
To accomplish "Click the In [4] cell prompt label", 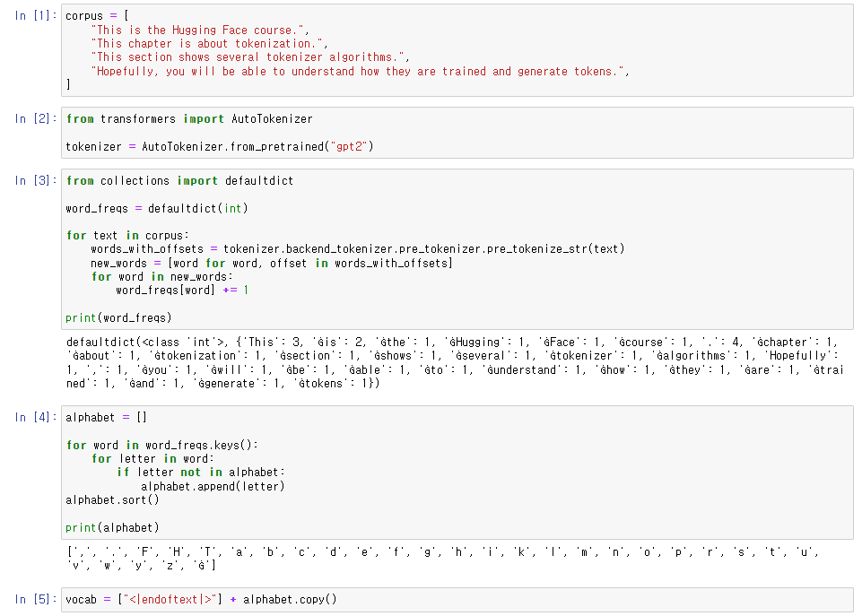I will (x=36, y=417).
